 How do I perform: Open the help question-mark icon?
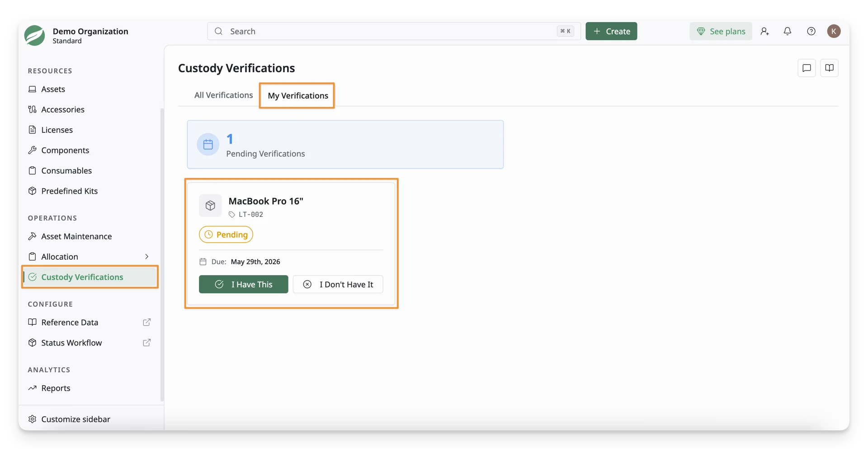point(811,31)
